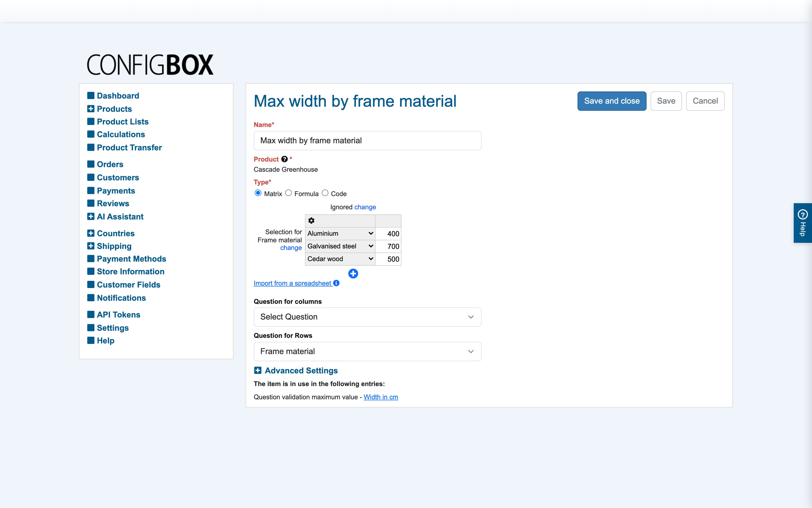Click the Name input field

coord(367,141)
